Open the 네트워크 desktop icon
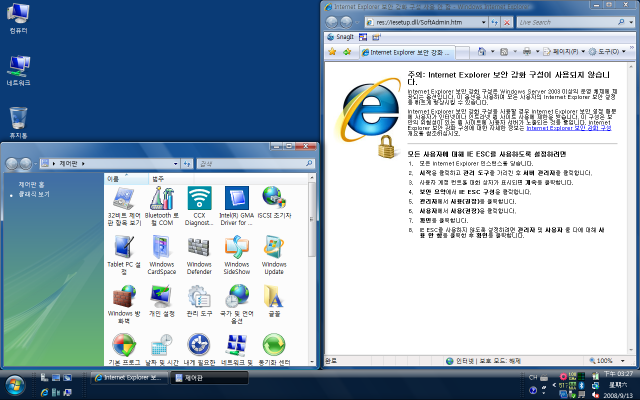This screenshot has width=640, height=400. pyautogui.click(x=18, y=70)
